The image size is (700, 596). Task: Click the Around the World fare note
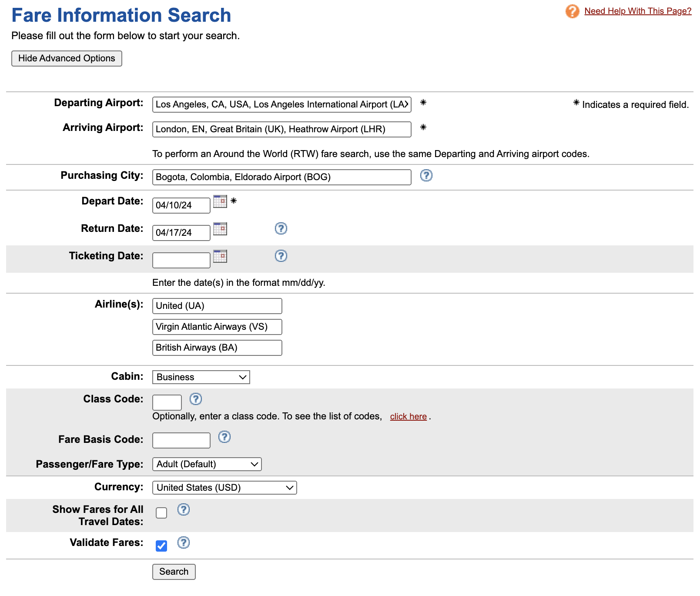click(x=371, y=154)
